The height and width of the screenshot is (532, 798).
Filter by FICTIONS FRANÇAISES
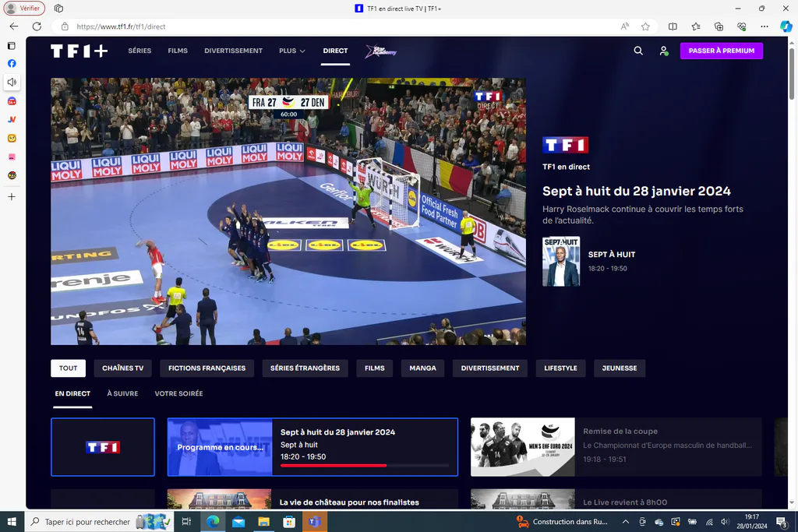coord(207,368)
